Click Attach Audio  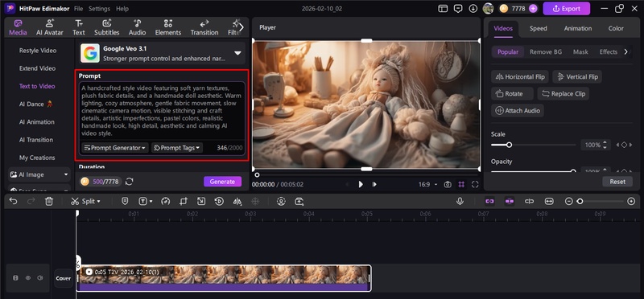point(518,110)
